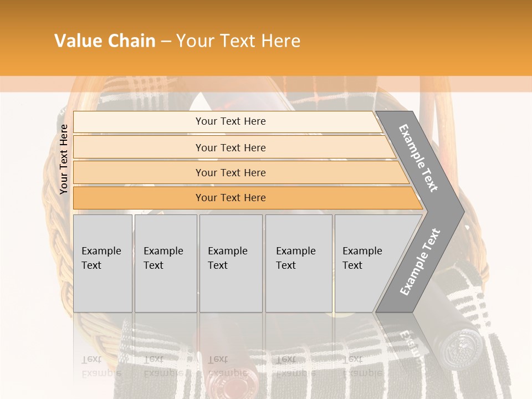Click the "Your Text Here" part of the title
The height and width of the screenshot is (399, 532).
click(x=238, y=41)
